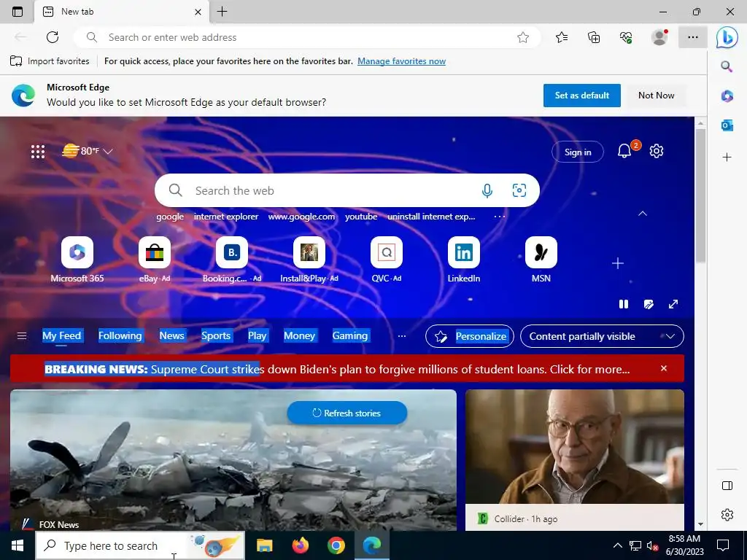Open the Collider story thumbnail

click(x=575, y=447)
